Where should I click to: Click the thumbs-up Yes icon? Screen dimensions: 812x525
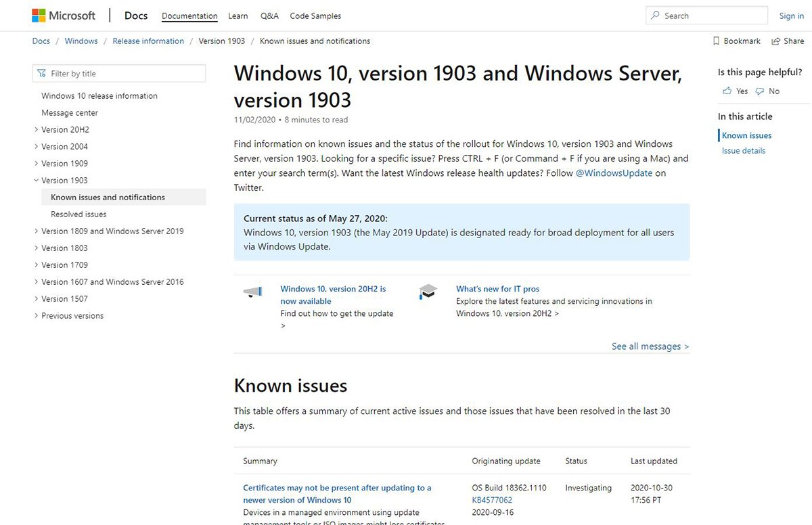click(727, 91)
